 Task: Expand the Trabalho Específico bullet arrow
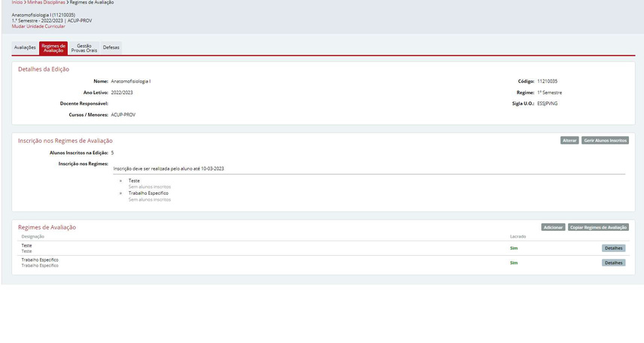pyautogui.click(x=120, y=193)
